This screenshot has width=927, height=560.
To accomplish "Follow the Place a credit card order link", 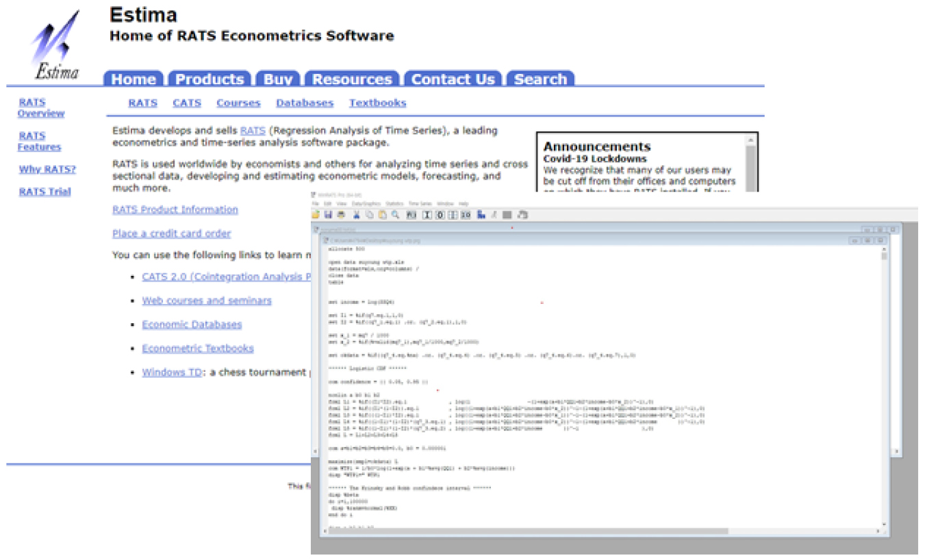I will pyautogui.click(x=171, y=233).
